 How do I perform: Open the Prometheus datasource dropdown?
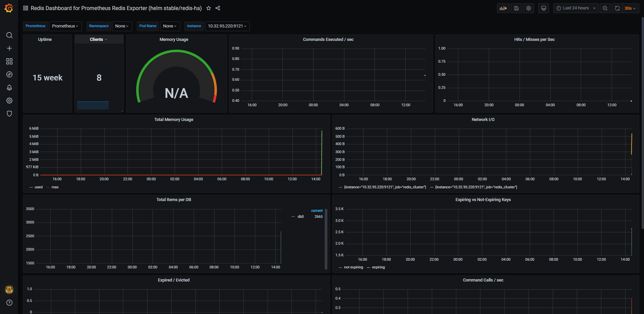[x=65, y=26]
